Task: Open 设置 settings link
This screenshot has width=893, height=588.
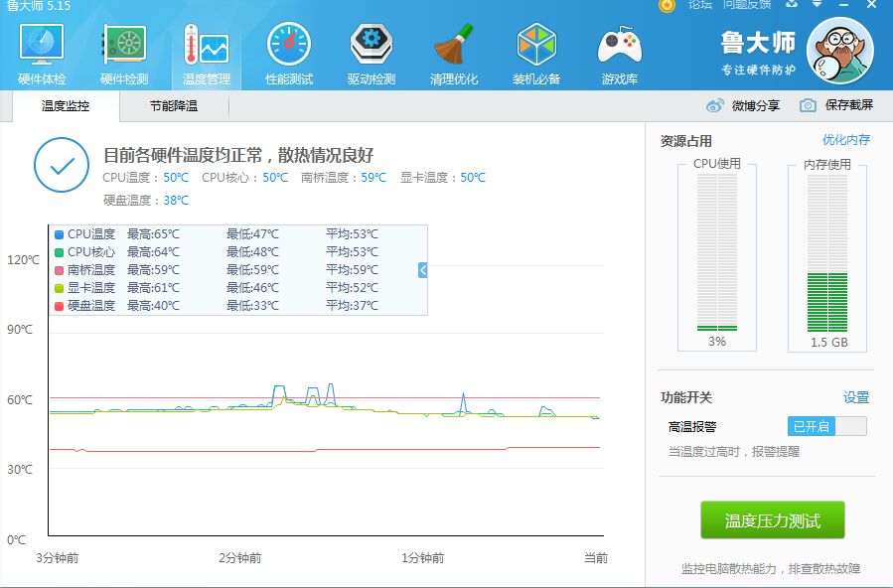Action: (856, 397)
